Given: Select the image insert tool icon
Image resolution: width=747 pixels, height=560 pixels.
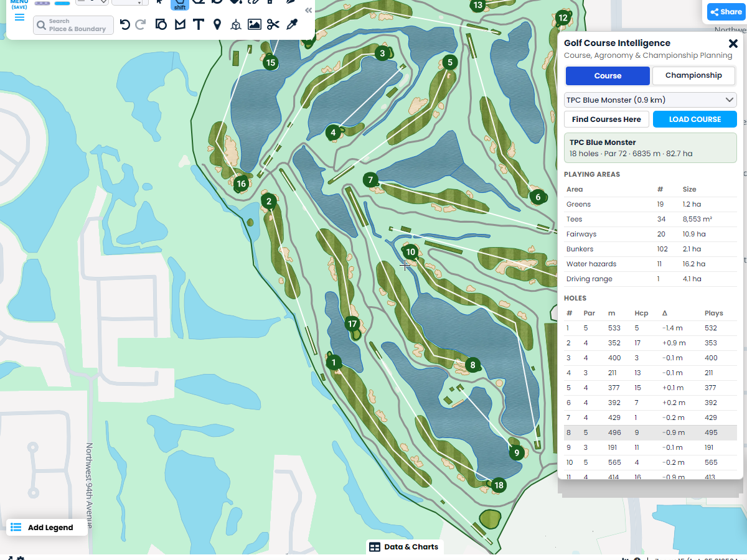Looking at the screenshot, I should tap(254, 24).
